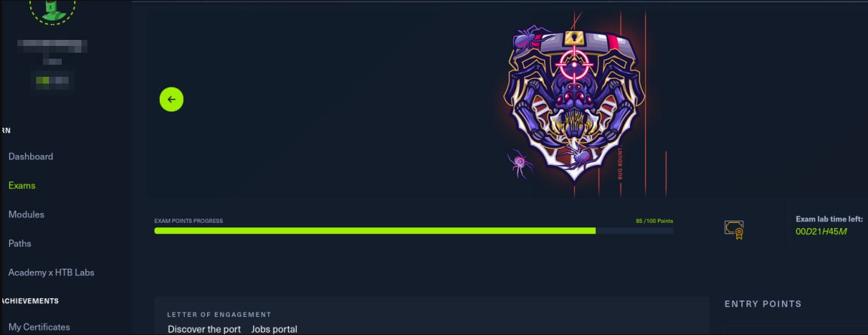Go to Dashboard in the sidebar
Image resolution: width=868 pixels, height=335 pixels.
(x=30, y=157)
